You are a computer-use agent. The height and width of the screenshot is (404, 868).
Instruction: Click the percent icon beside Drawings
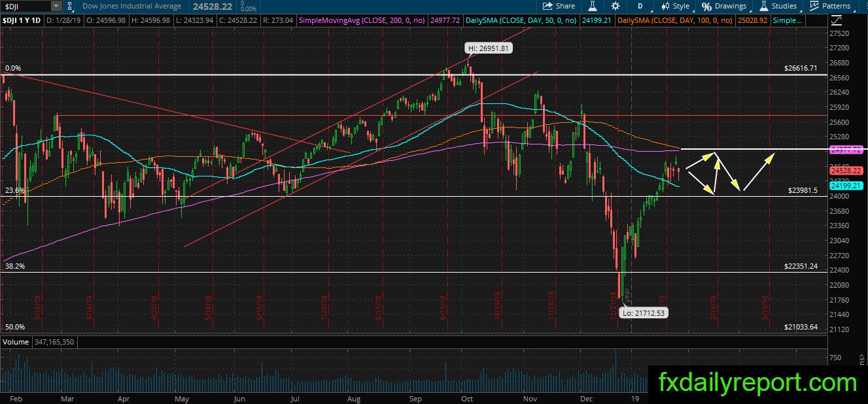(x=707, y=6)
